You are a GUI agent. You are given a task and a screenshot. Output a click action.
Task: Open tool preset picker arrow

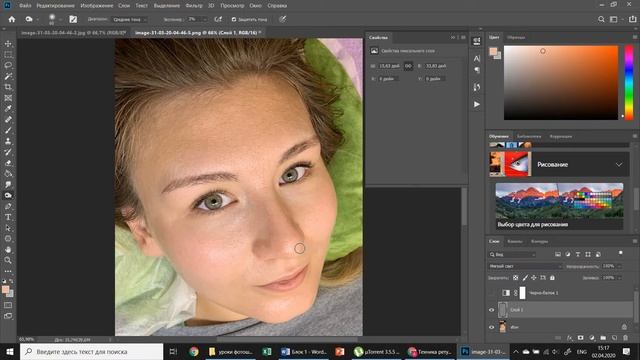(x=37, y=19)
